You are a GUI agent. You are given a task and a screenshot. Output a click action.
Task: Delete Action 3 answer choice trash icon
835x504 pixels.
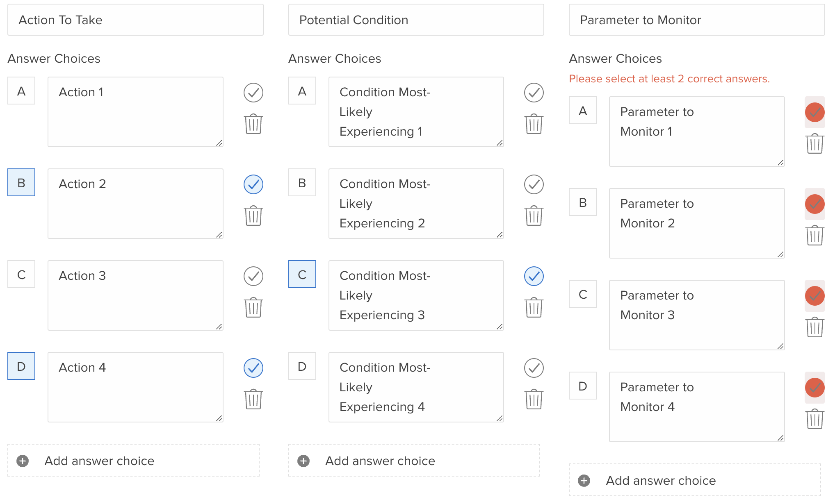[253, 307]
